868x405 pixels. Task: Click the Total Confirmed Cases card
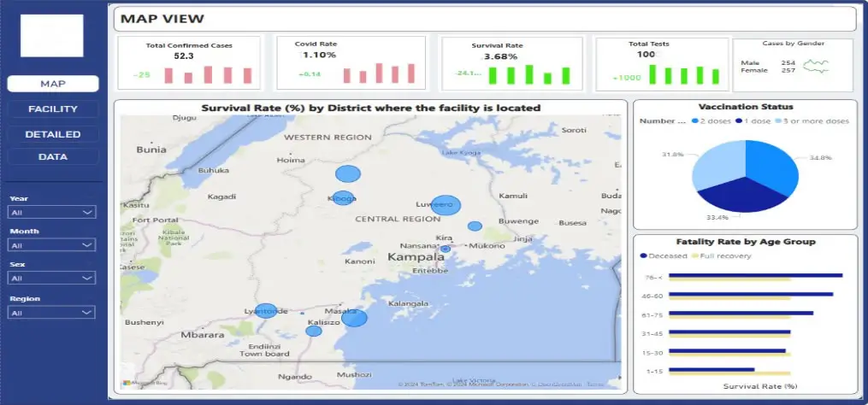[190, 62]
